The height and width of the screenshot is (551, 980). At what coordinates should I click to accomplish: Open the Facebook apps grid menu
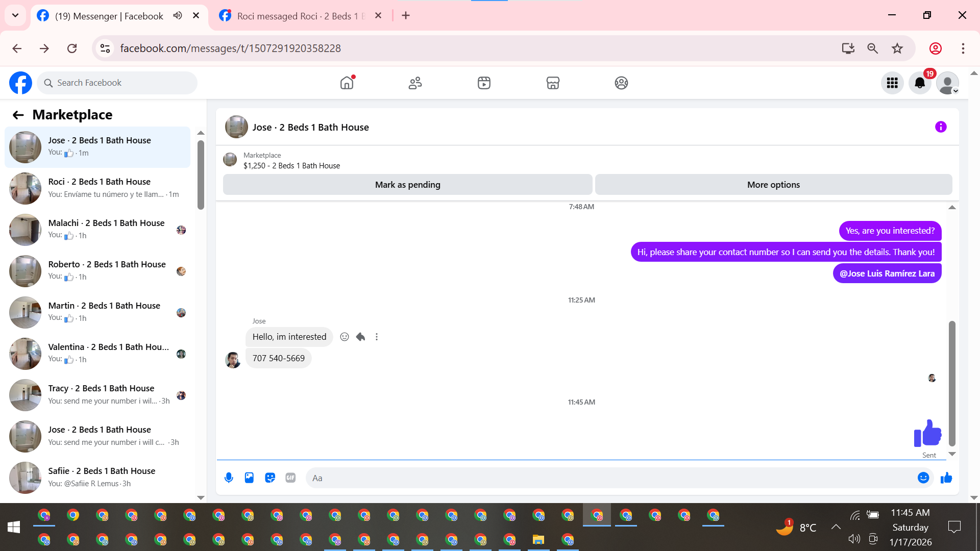pyautogui.click(x=892, y=83)
